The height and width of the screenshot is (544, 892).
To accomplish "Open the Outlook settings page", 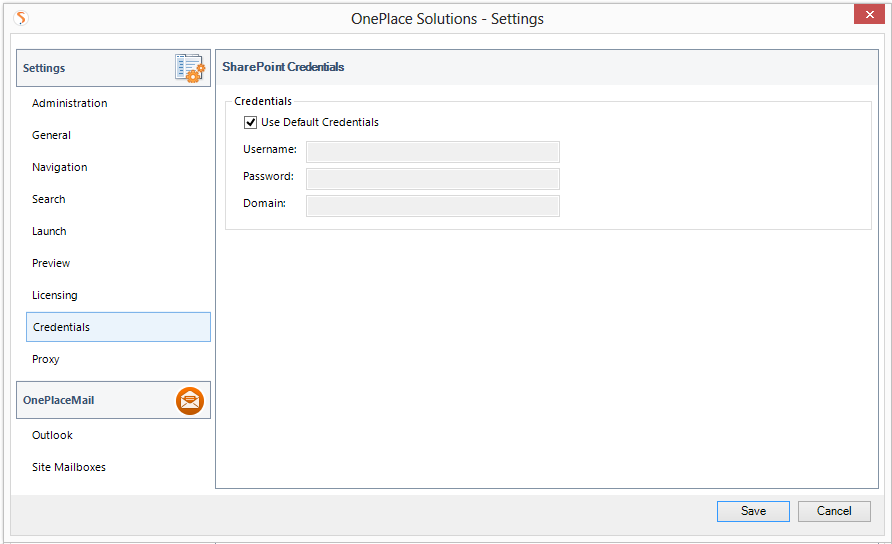I will [52, 435].
